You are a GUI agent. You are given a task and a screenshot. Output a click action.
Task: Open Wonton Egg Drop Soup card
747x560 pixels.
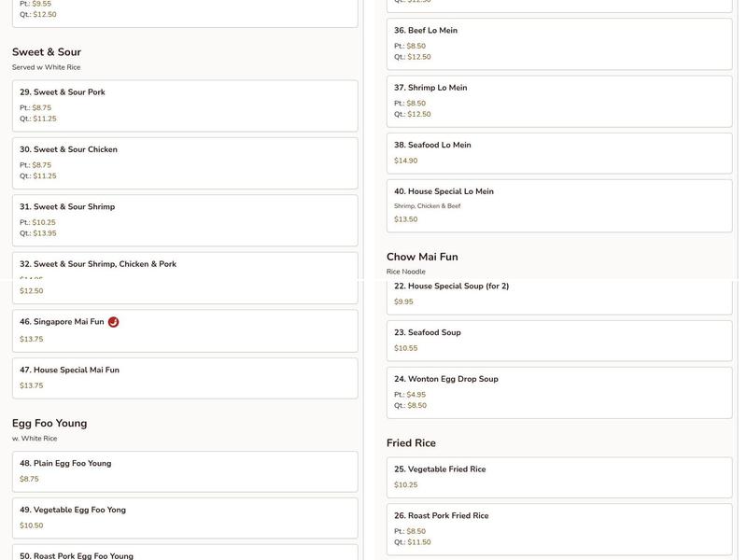[x=558, y=392]
